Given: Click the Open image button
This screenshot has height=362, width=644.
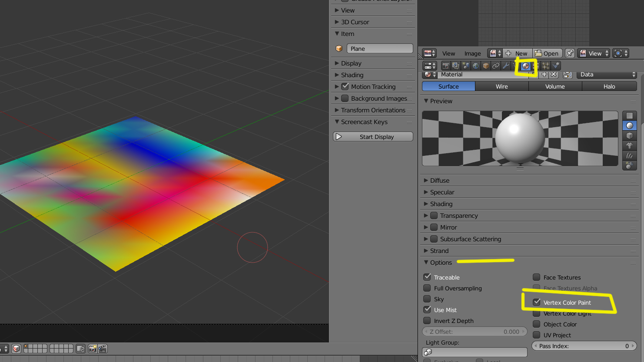Looking at the screenshot, I should pyautogui.click(x=547, y=53).
